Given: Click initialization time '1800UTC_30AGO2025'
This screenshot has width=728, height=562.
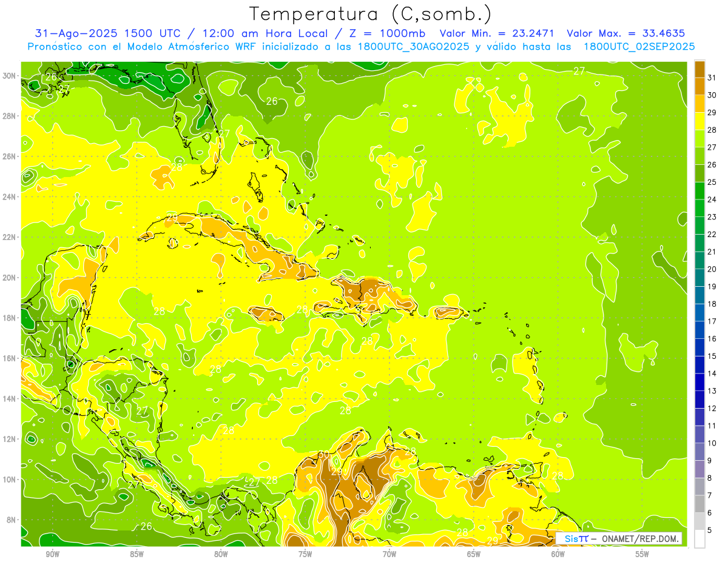Looking at the screenshot, I should 414,46.
